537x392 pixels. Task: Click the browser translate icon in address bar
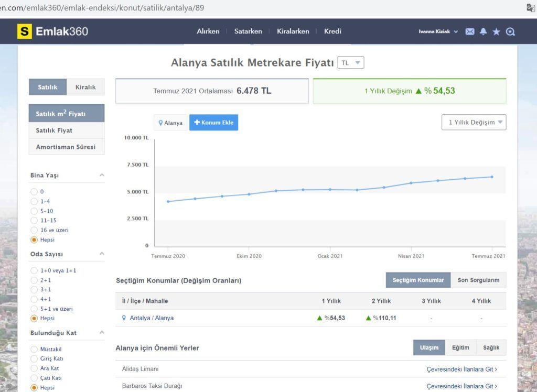click(x=530, y=7)
